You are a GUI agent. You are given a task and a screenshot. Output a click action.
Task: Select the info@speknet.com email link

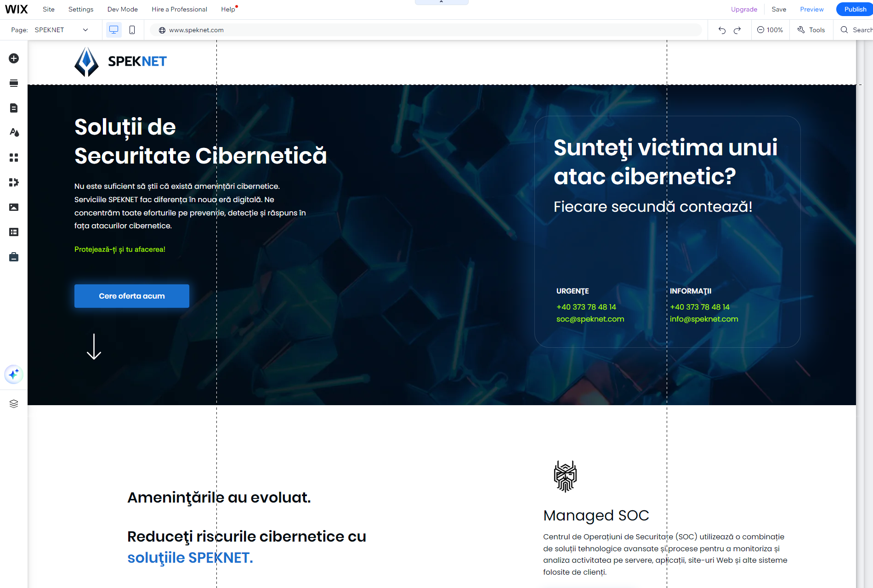coord(704,319)
